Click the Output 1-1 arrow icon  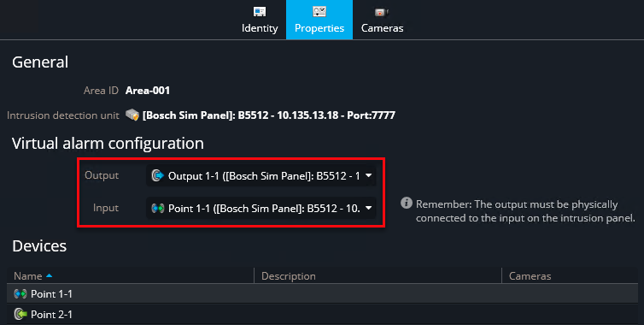pyautogui.click(x=158, y=175)
